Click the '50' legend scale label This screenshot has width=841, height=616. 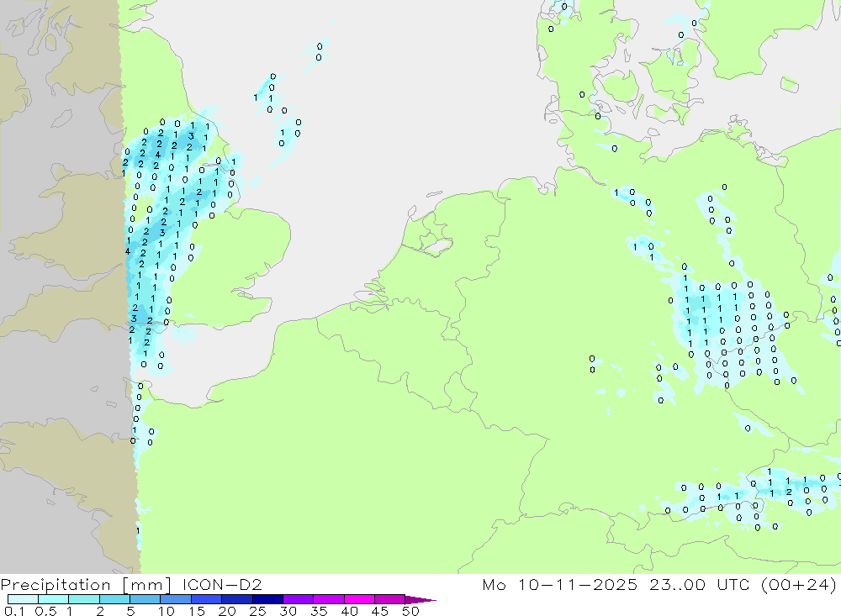click(410, 611)
